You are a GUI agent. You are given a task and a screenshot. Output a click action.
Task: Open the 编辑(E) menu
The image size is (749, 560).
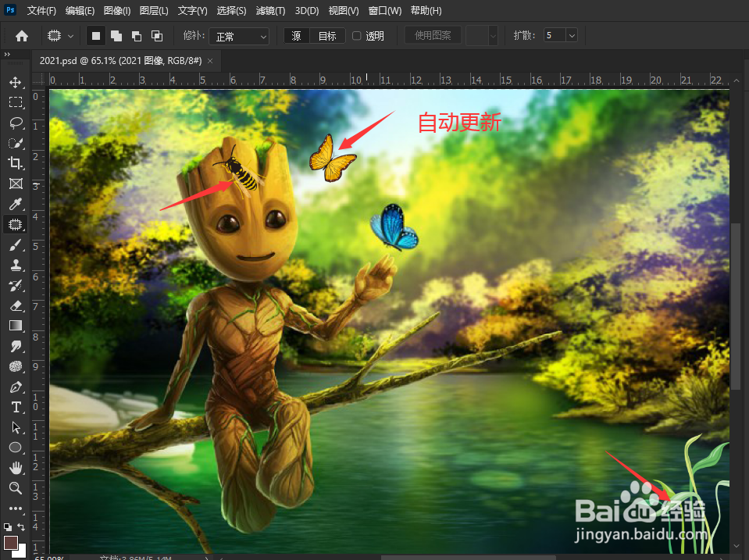80,10
